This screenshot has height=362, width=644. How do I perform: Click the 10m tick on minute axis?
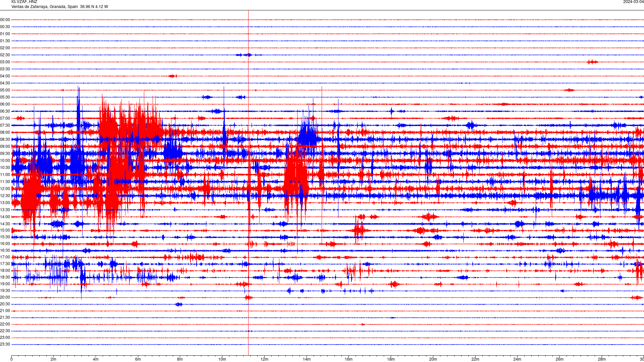pos(222,359)
